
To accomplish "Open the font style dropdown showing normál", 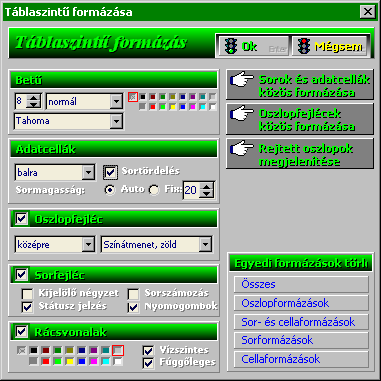I will click(x=116, y=101).
